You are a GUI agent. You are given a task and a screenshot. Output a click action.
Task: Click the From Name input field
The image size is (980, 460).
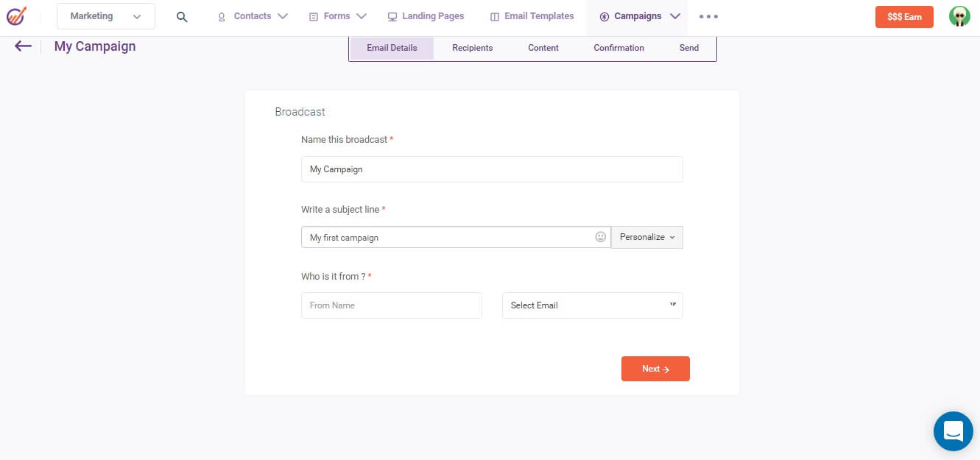(x=391, y=305)
